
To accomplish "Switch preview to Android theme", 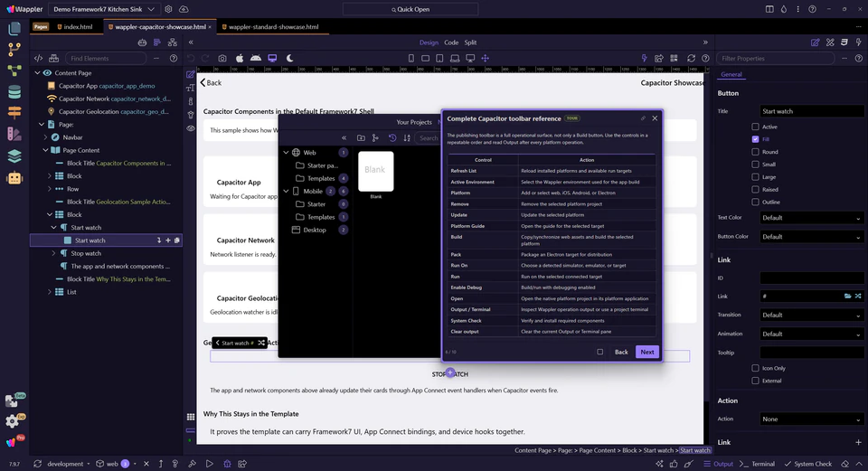I will 256,58.
